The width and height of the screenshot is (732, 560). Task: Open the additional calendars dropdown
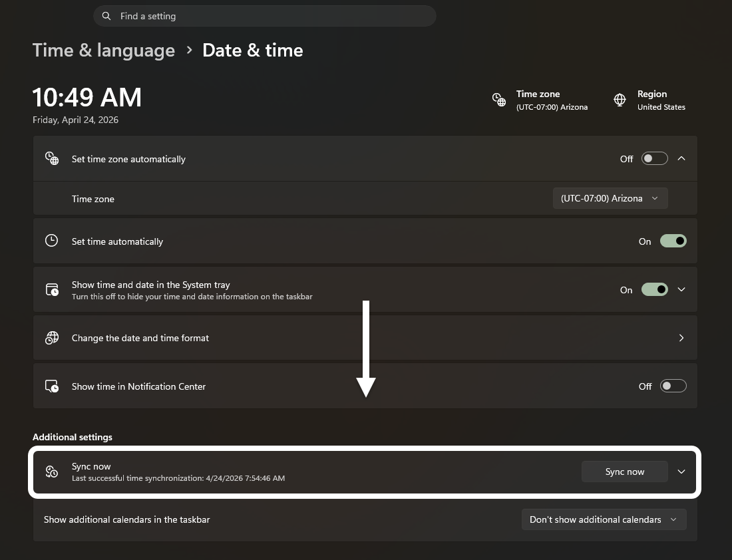(x=603, y=519)
